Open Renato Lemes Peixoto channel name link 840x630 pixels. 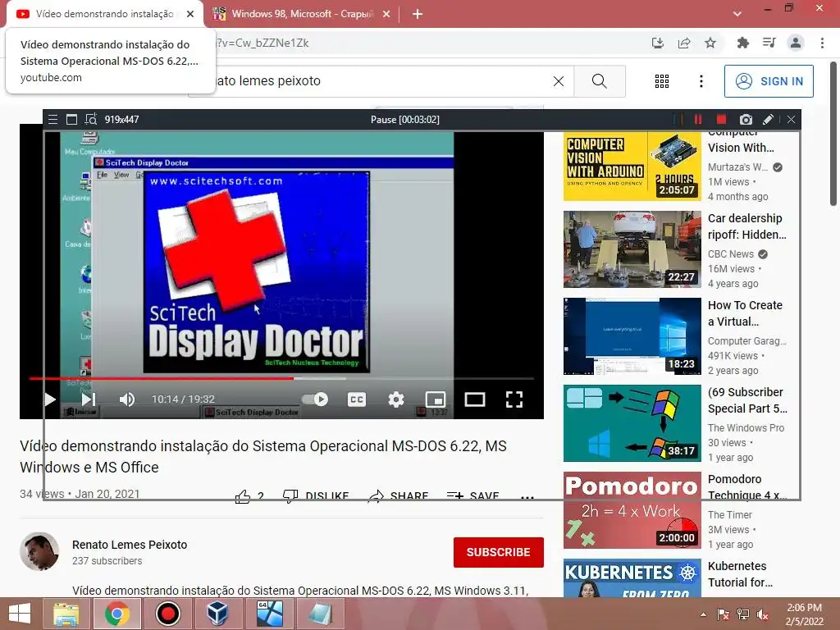tap(130, 545)
